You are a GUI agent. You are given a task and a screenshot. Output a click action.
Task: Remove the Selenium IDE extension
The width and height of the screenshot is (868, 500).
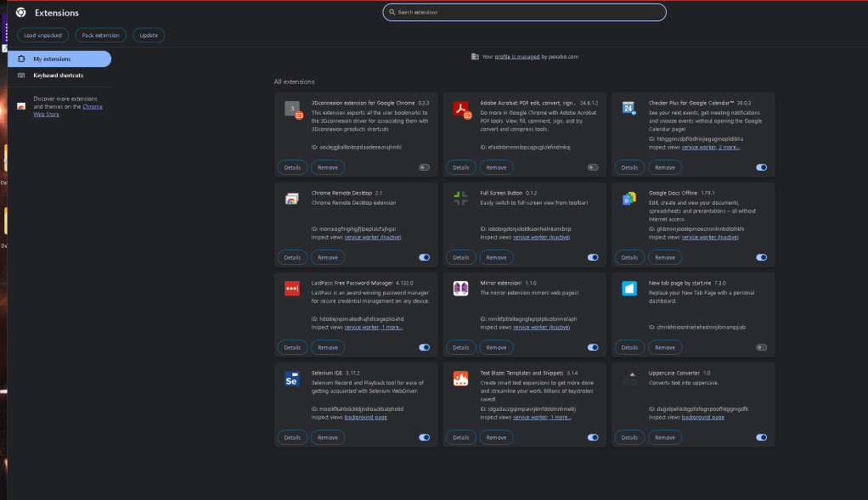coord(328,437)
